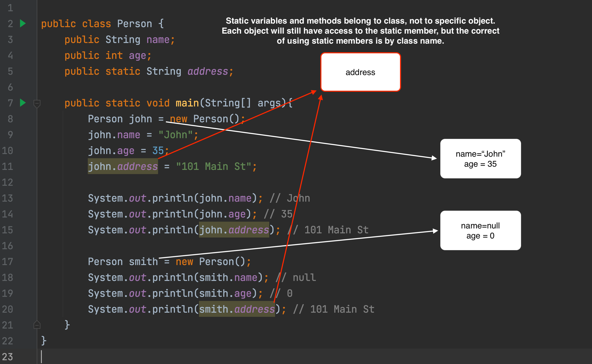592x364 pixels.
Task: Click the static address field declaration
Action: [x=208, y=72]
